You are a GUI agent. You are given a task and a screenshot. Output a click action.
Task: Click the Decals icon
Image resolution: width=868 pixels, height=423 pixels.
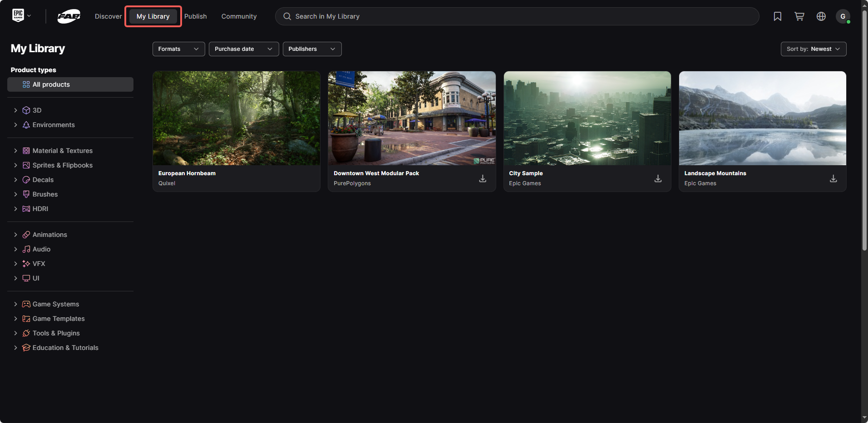point(26,180)
